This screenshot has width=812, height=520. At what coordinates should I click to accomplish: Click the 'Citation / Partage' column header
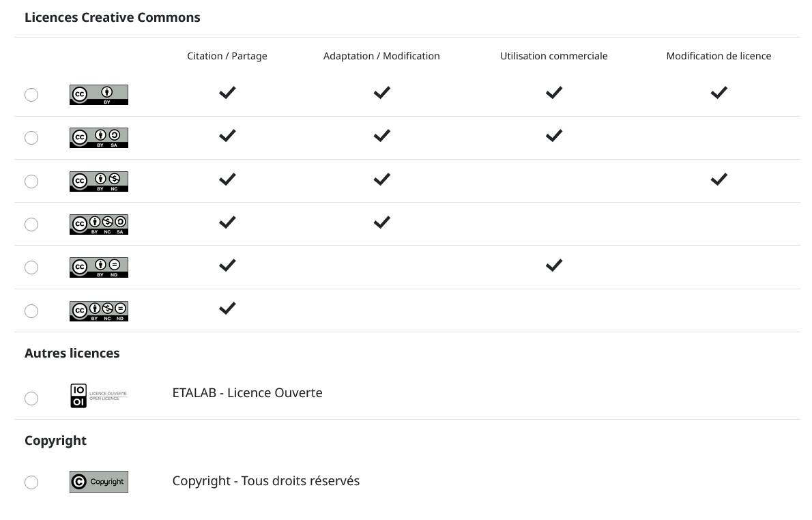click(227, 56)
